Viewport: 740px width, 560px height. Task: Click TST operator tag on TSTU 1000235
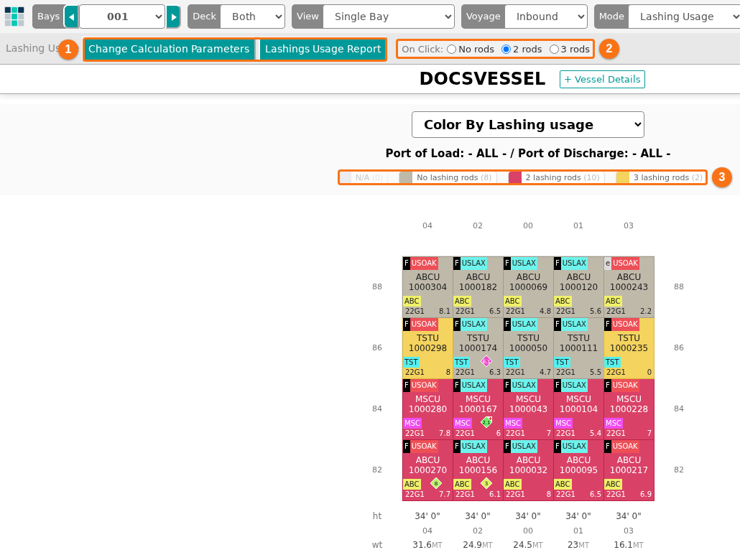(x=612, y=362)
